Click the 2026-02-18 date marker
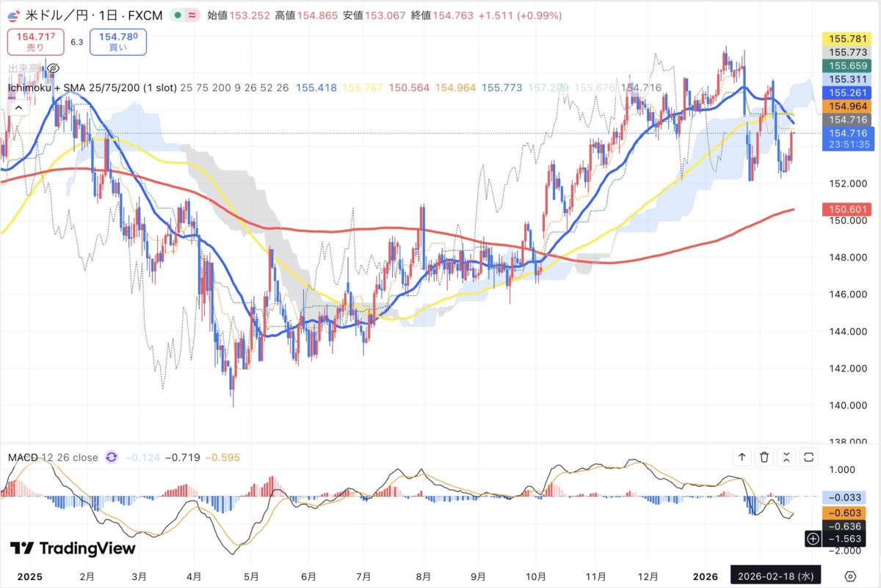The height and width of the screenshot is (588, 881). tap(775, 575)
